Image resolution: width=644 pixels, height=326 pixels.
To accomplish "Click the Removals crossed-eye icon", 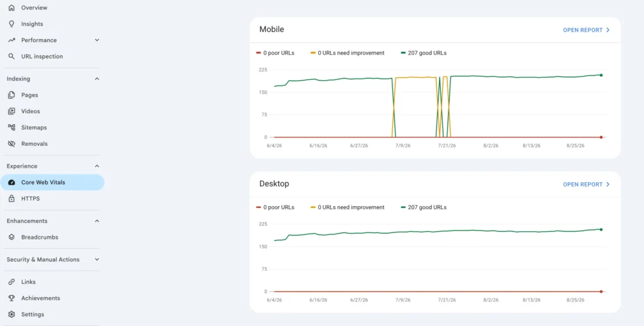I will tap(11, 144).
